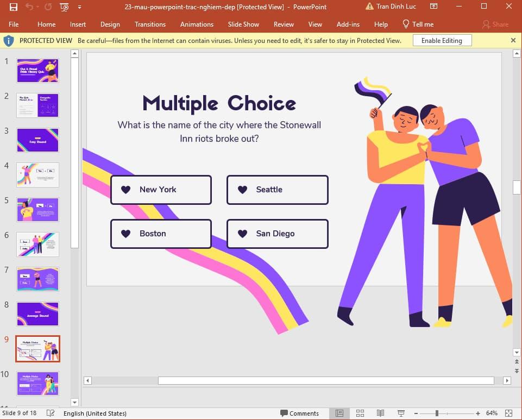Expand the Undo history dropdown arrow

[37, 7]
